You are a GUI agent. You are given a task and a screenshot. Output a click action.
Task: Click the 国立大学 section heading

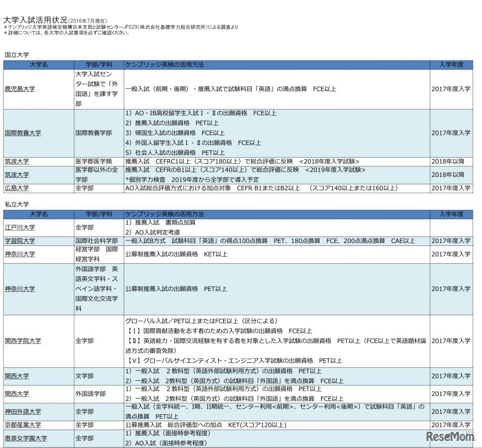point(17,55)
